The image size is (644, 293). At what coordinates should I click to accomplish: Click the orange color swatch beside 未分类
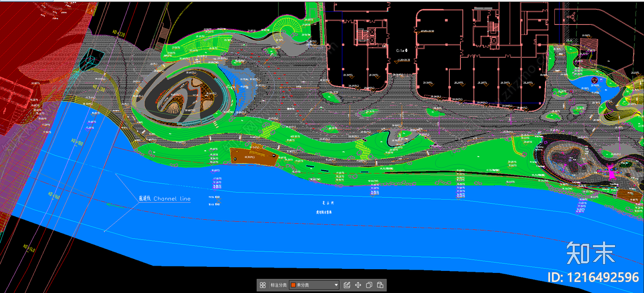coord(293,285)
